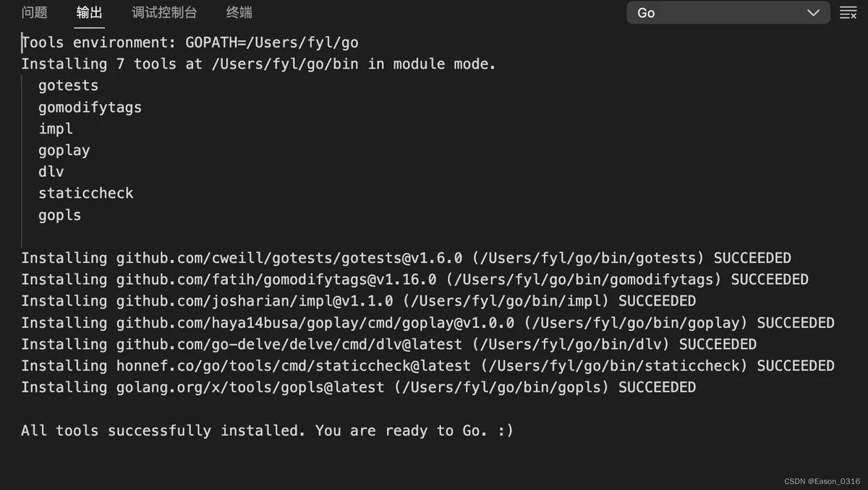Open the Go output channel dropdown
Viewport: 868px width, 490px height.
pyautogui.click(x=727, y=13)
